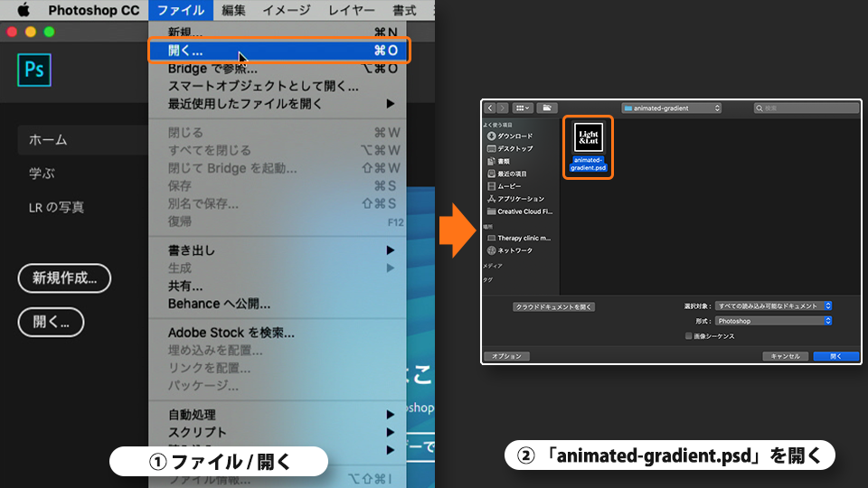Go forward in the file dialog
The image size is (868, 488).
(503, 108)
